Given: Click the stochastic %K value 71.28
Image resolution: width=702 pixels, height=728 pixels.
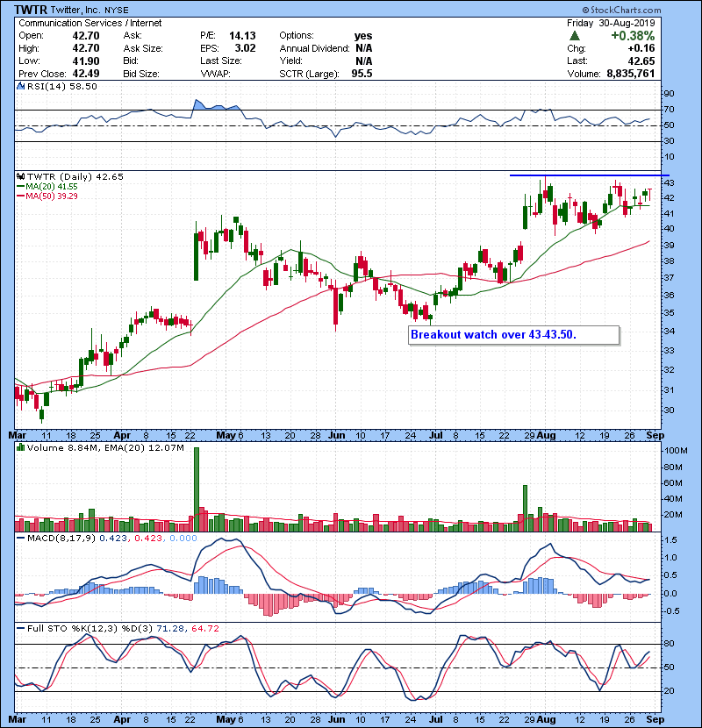Looking at the screenshot, I should pyautogui.click(x=170, y=629).
